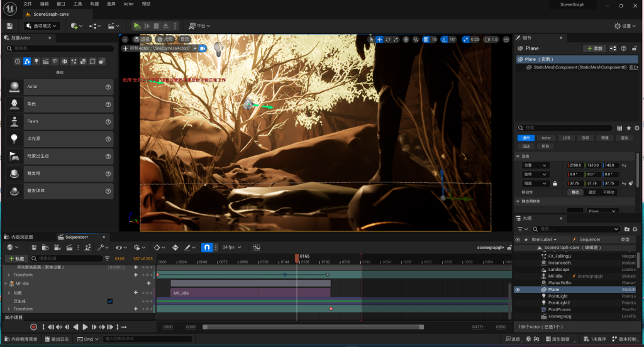Select the LOD filter tab in Details

[567, 138]
